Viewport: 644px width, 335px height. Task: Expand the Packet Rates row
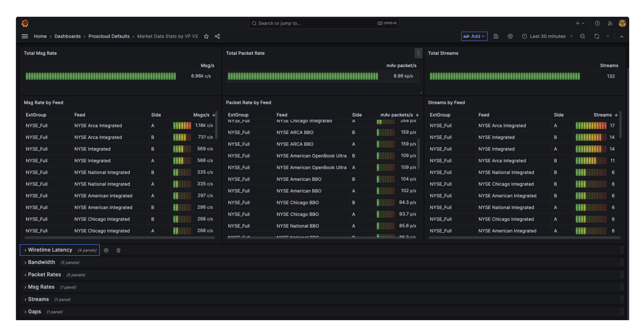44,274
